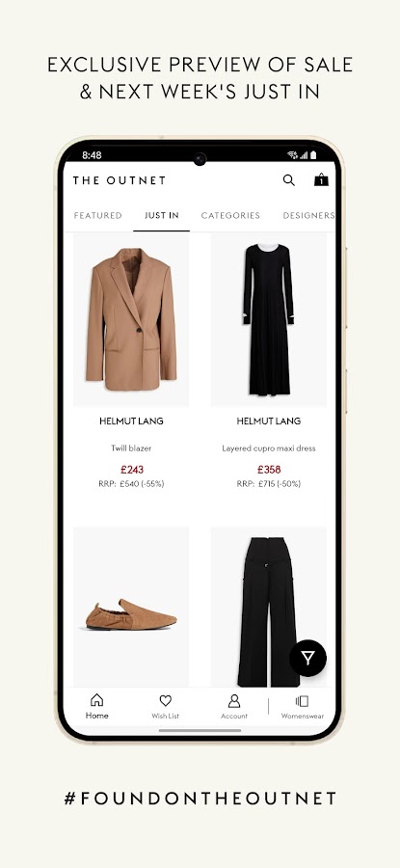Select the Just In tab
The width and height of the screenshot is (400, 868).
(162, 215)
